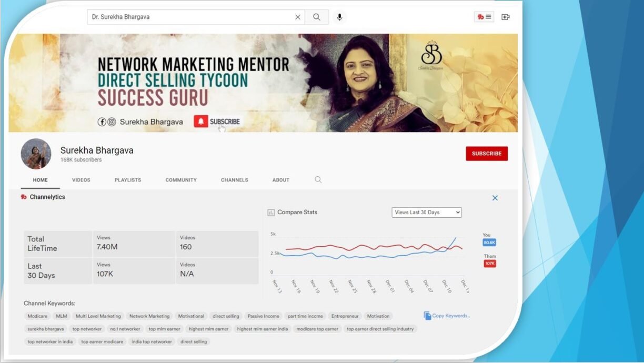Select the Multi Level Marketing keyword tag
The image size is (644, 363).
click(98, 316)
